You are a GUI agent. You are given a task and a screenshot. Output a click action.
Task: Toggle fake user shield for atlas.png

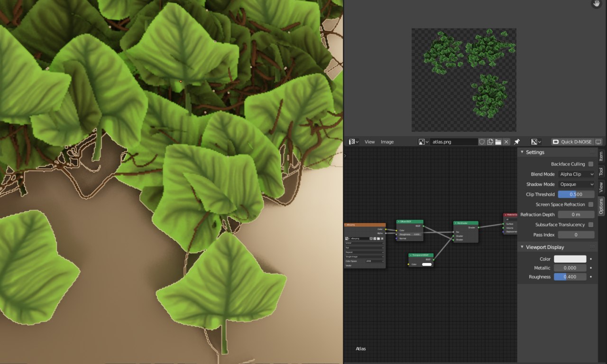coord(482,142)
